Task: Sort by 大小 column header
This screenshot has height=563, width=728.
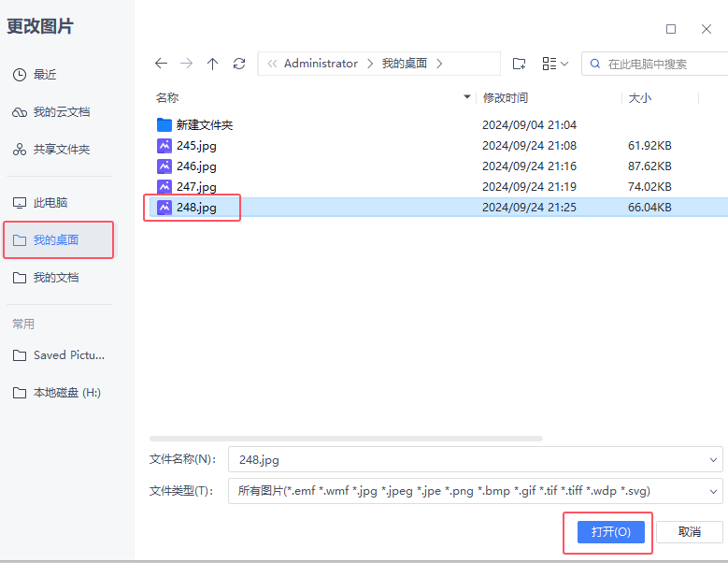Action: [x=640, y=98]
